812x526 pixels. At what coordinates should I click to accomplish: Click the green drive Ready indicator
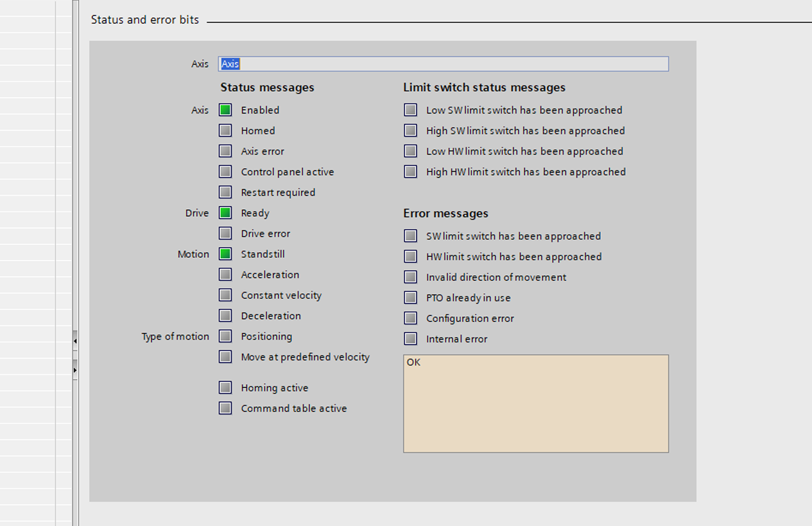point(225,212)
